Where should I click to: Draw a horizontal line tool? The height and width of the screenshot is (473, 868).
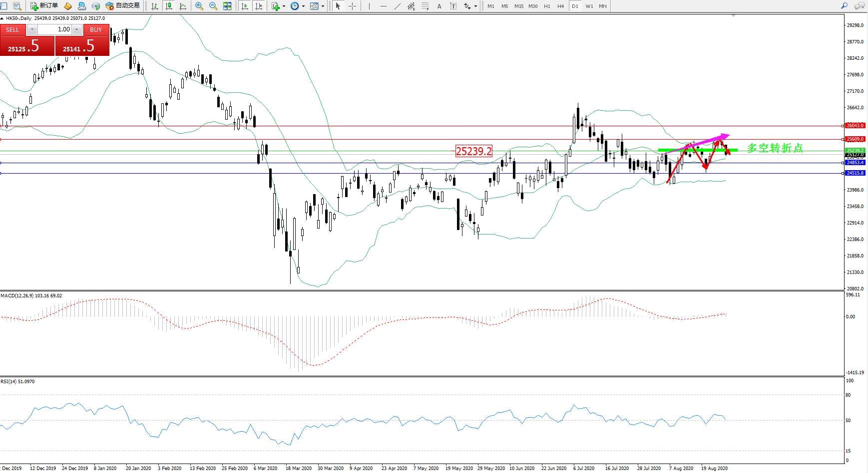click(384, 6)
